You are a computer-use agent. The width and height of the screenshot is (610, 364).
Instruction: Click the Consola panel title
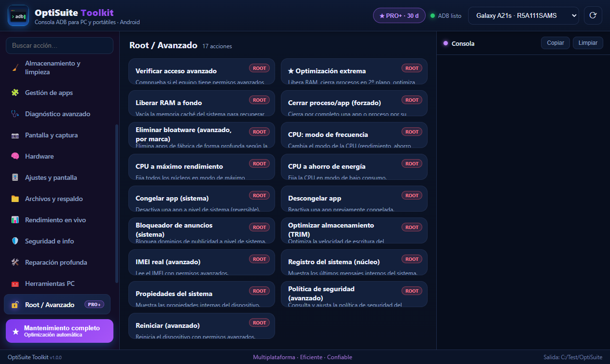pyautogui.click(x=463, y=43)
